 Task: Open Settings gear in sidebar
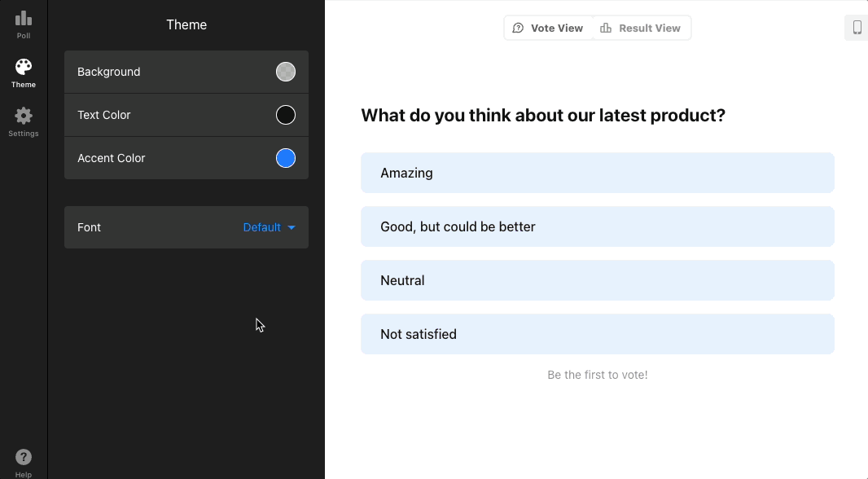(24, 116)
